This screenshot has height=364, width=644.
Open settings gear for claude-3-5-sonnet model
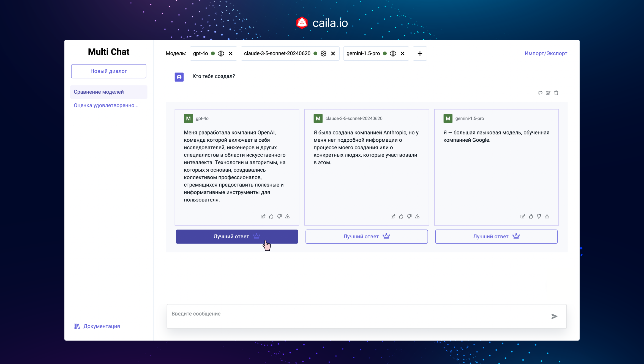pos(323,53)
